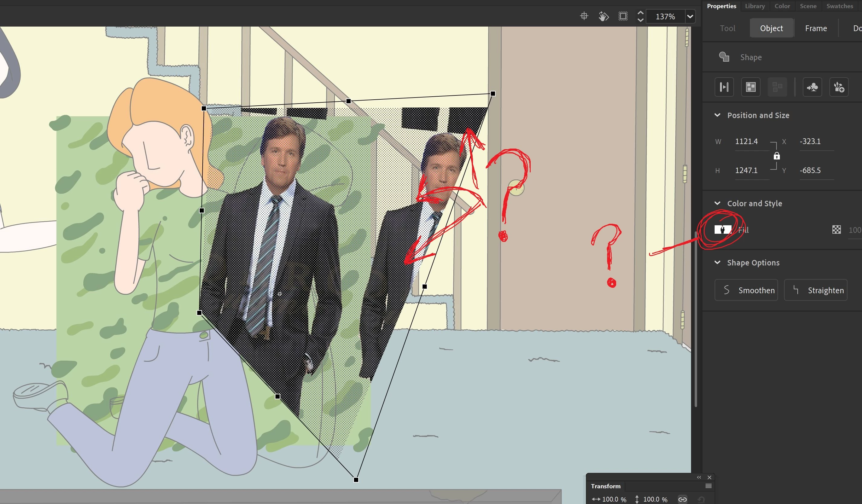Toggle the width-height lock icon
Screen dimensions: 862x504
point(777,156)
